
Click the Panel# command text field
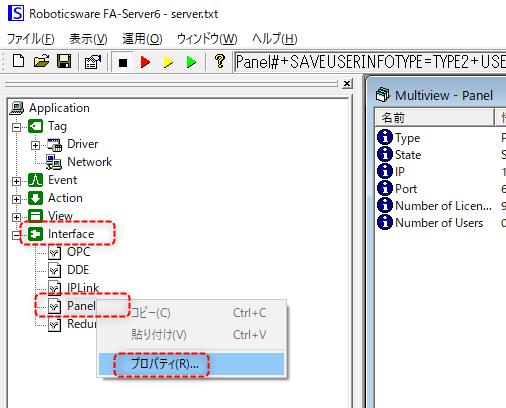point(370,62)
